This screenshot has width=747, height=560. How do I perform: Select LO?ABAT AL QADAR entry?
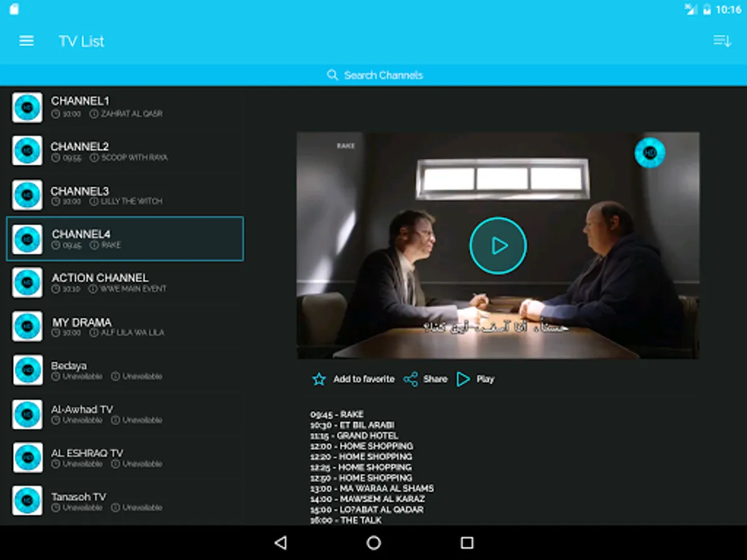[x=367, y=510]
